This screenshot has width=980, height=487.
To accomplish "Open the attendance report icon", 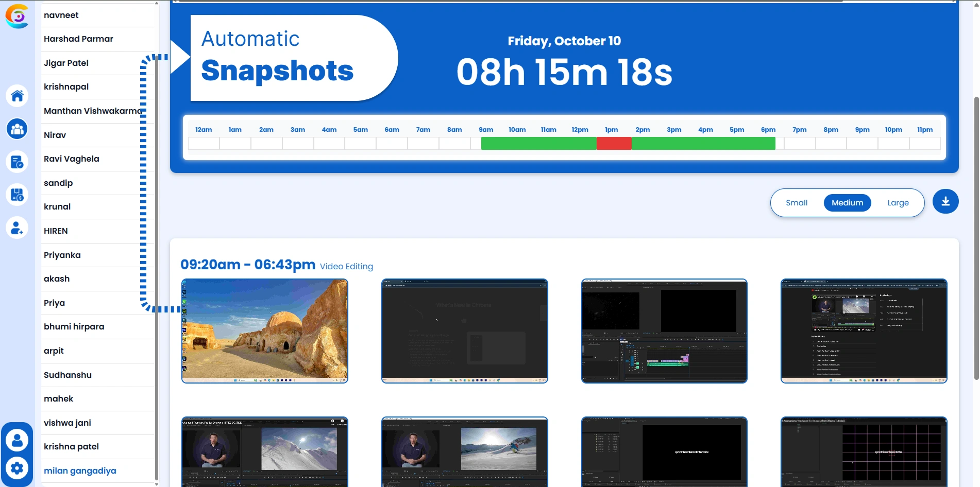I will 17,162.
